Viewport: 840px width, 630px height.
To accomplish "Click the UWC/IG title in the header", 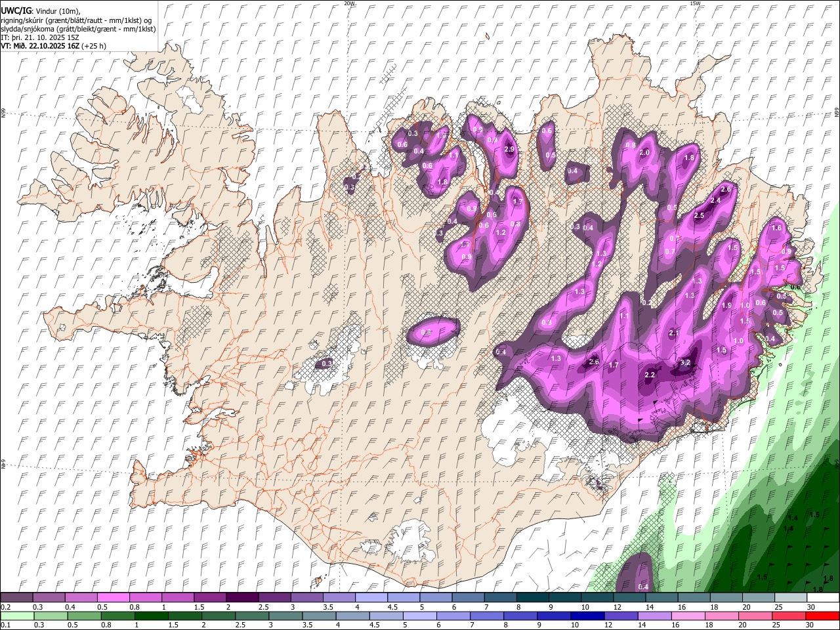I will click(15, 10).
